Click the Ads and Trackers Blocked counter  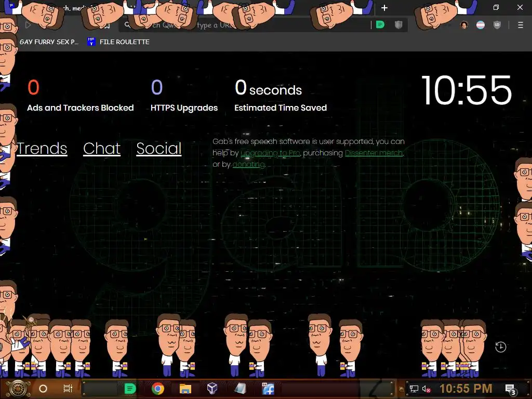click(x=80, y=96)
